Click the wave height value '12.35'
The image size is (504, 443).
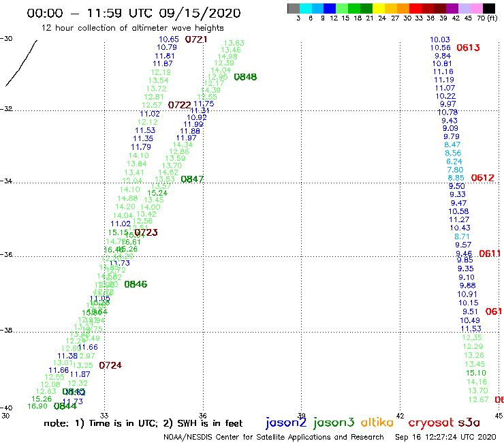472,337
